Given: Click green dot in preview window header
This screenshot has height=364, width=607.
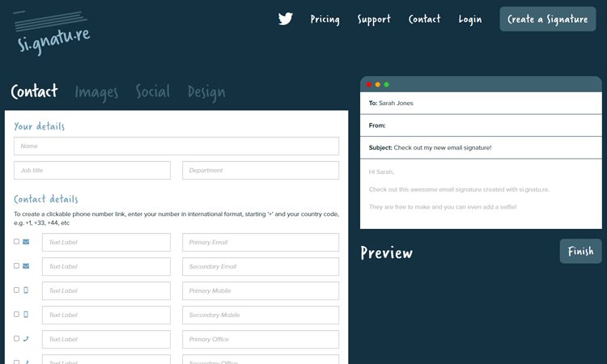Looking at the screenshot, I should click(x=386, y=84).
